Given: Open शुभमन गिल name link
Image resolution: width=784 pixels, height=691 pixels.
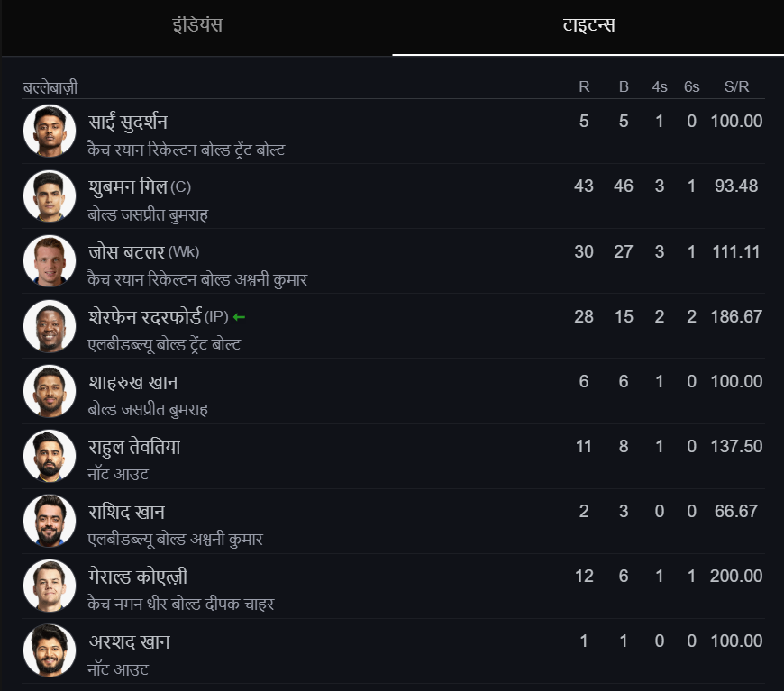Looking at the screenshot, I should (127, 186).
